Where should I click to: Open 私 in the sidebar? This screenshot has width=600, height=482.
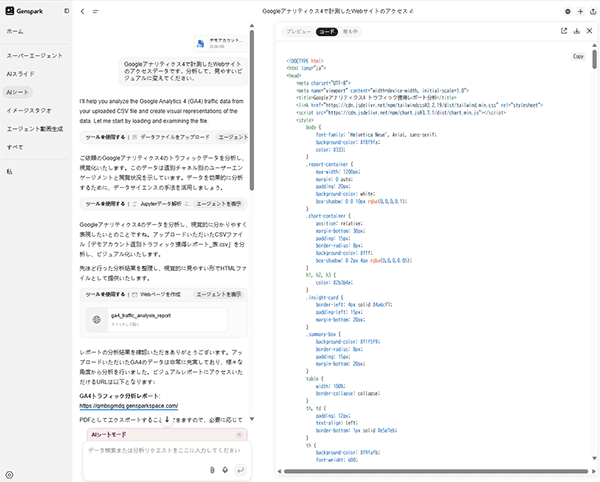10,171
